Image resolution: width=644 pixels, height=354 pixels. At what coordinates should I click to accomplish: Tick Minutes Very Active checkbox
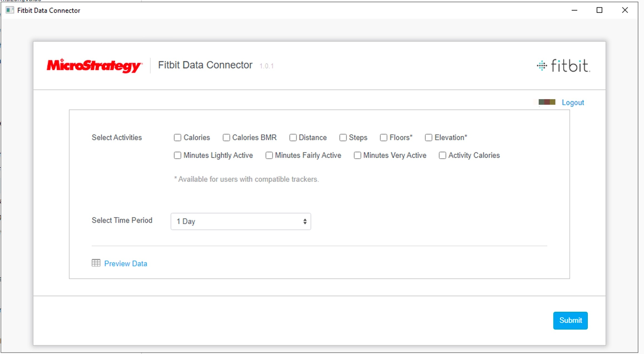(x=357, y=156)
